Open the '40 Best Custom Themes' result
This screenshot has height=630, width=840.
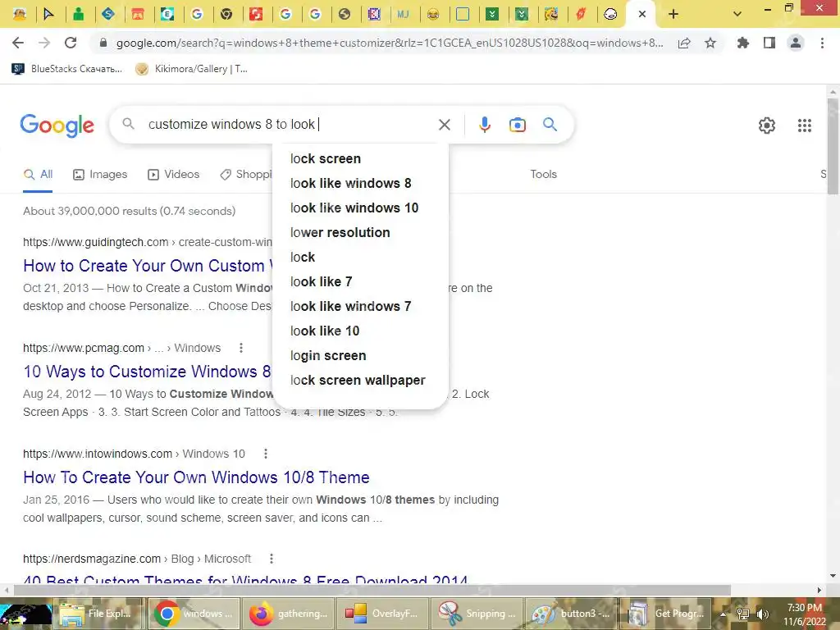[245, 580]
